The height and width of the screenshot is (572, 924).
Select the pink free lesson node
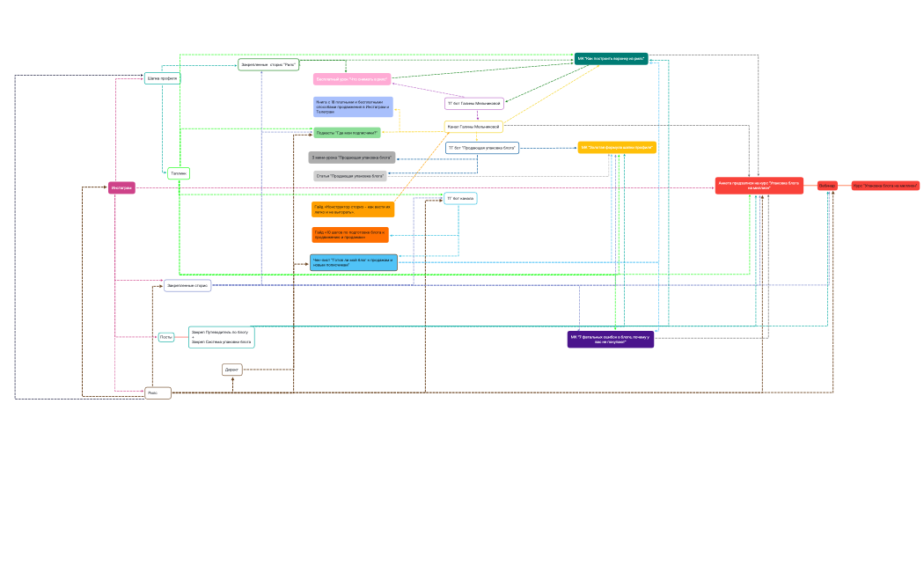352,79
